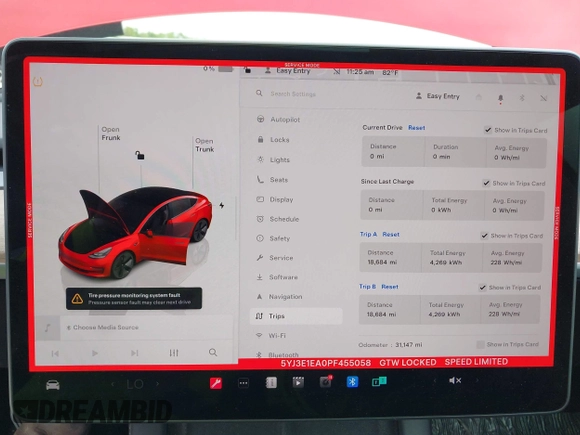Open Frunk
This screenshot has width=580, height=435.
coord(111,134)
